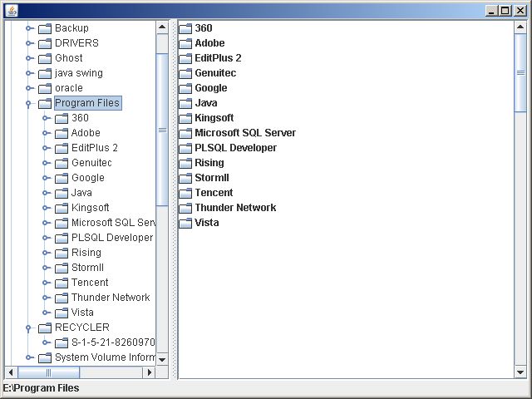Click the Java folder icon in right list
The width and height of the screenshot is (532, 399).
pos(185,103)
